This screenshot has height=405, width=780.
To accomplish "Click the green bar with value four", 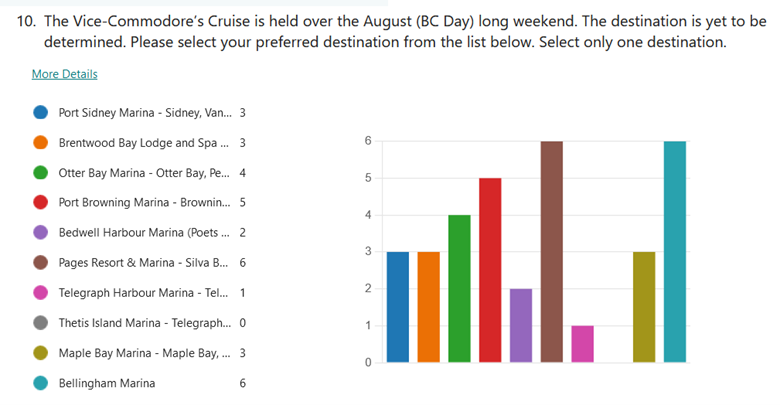I will [459, 289].
